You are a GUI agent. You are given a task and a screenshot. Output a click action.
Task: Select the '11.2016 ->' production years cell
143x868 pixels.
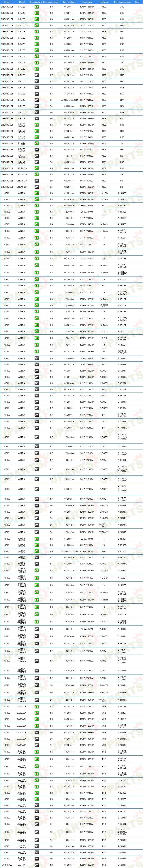[x=69, y=818]
